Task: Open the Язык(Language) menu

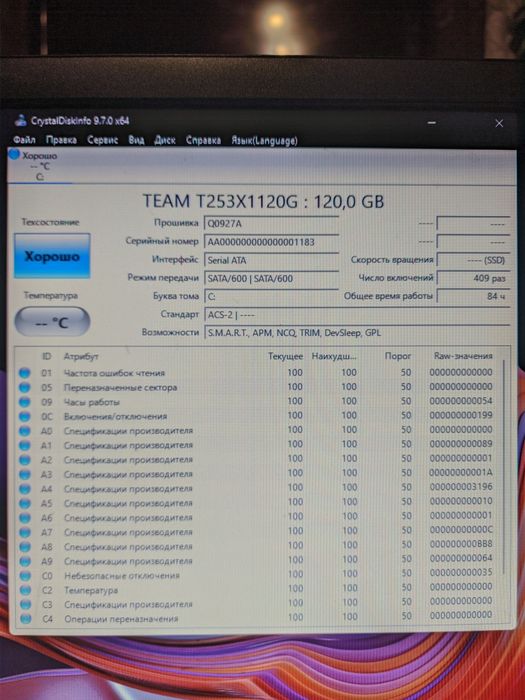Action: [264, 141]
